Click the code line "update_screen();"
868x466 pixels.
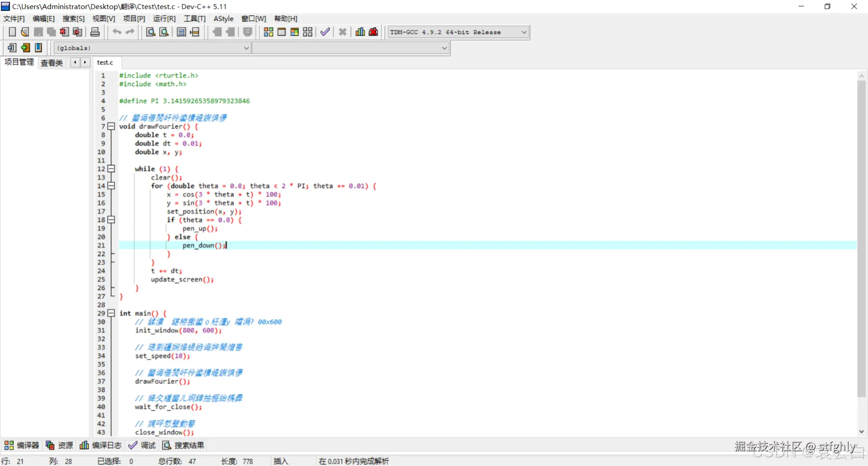182,280
